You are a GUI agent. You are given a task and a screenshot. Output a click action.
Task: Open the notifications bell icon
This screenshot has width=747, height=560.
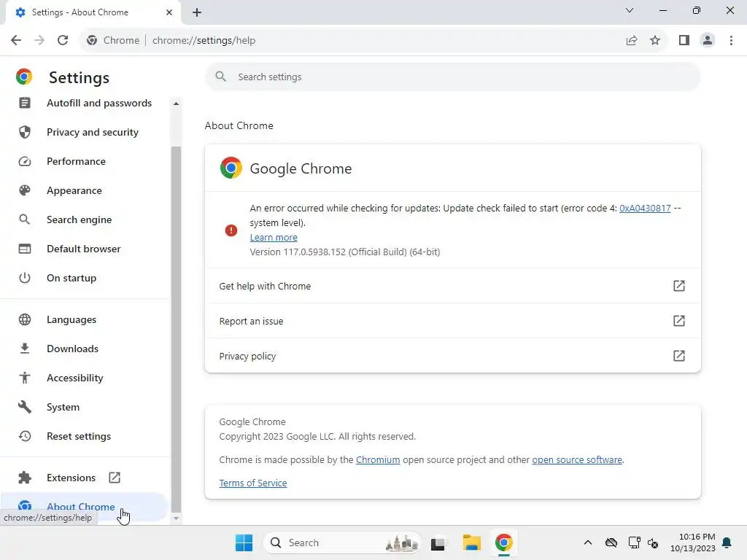pos(727,542)
